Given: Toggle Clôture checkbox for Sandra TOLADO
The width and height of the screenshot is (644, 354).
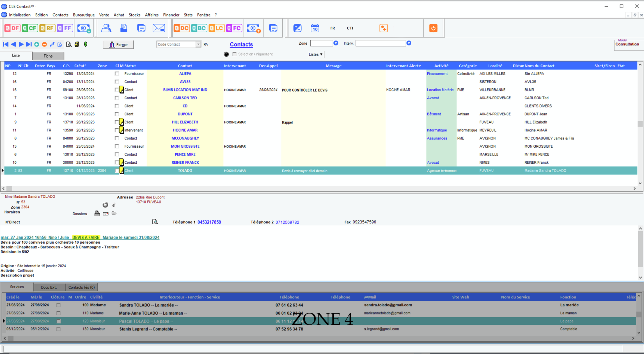Looking at the screenshot, I should 59,305.
